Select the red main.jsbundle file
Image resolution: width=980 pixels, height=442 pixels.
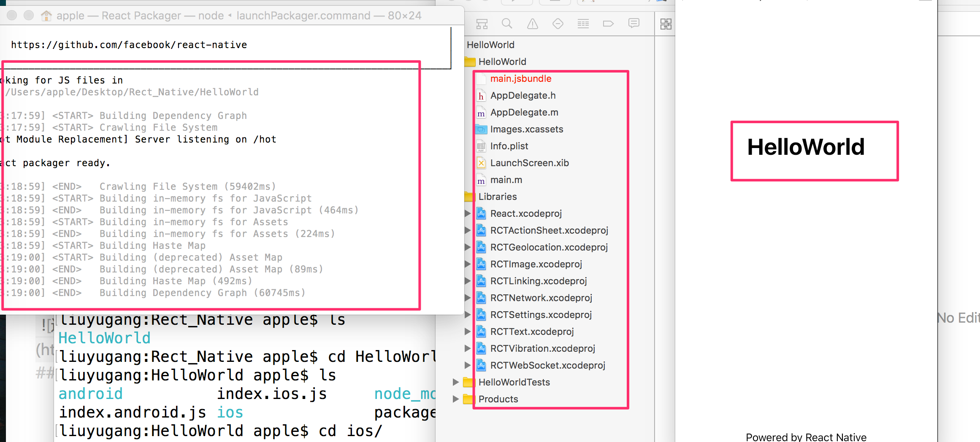click(x=521, y=79)
